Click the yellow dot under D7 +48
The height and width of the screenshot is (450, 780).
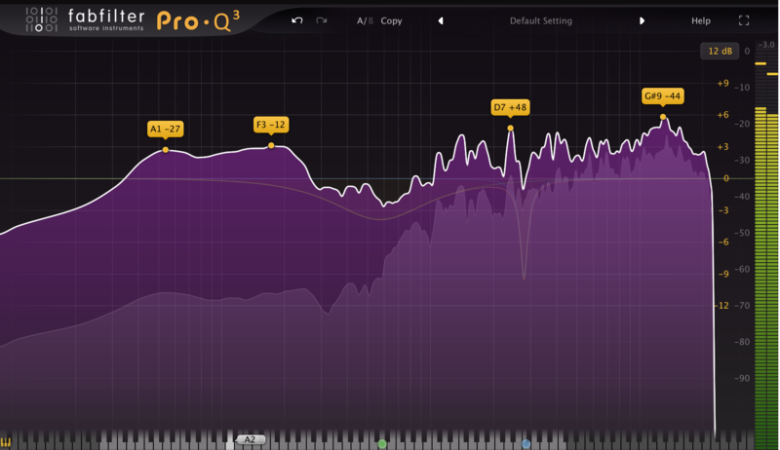click(x=510, y=128)
